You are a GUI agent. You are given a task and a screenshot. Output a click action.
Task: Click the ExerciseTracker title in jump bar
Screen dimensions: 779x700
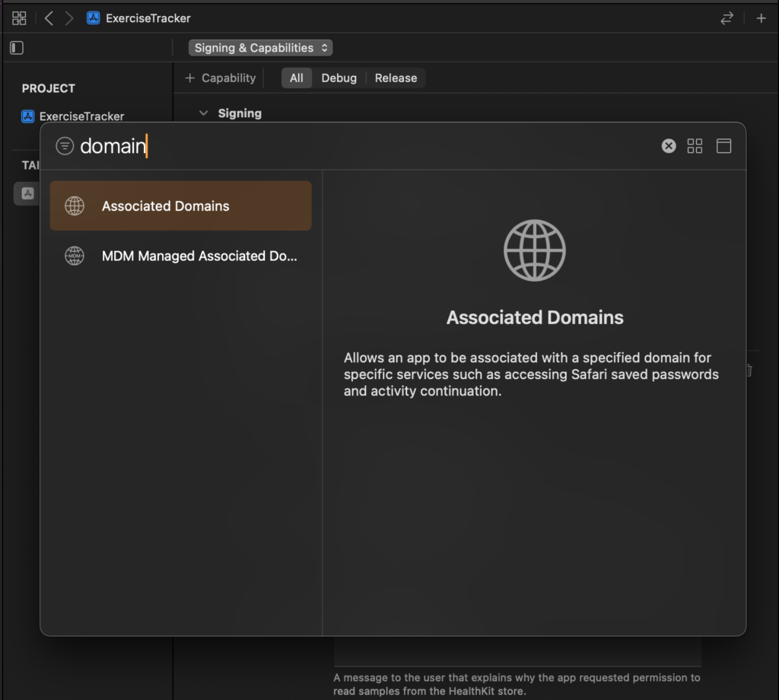coord(148,18)
